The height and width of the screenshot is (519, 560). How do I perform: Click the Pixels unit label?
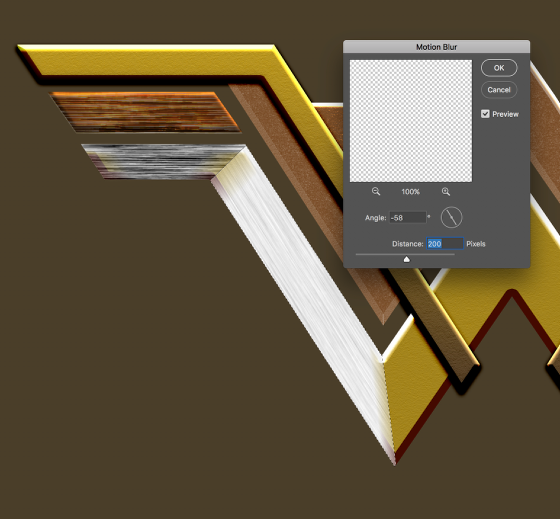[476, 244]
